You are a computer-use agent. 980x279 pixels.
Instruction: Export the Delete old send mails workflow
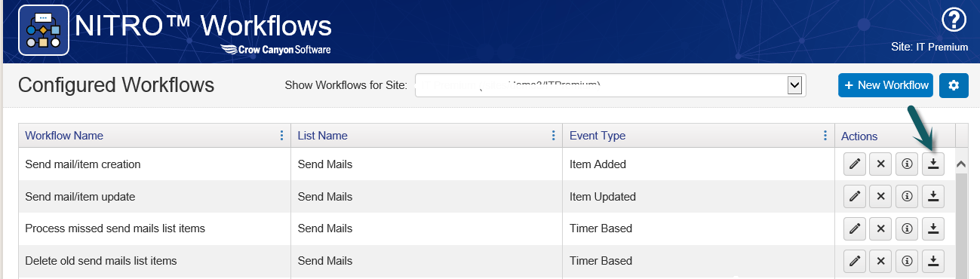[x=933, y=261]
